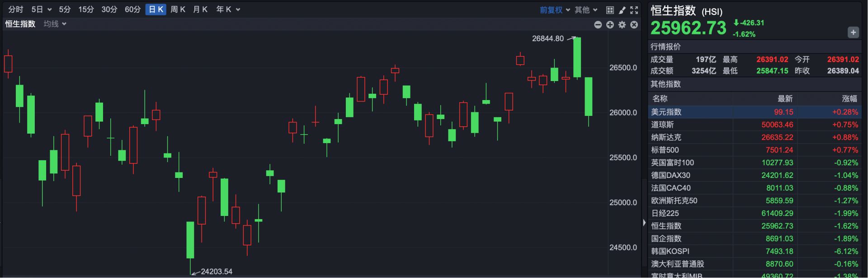The image size is (868, 278).
Task: Close the 恒生指数 chart panel
Action: pos(634,24)
